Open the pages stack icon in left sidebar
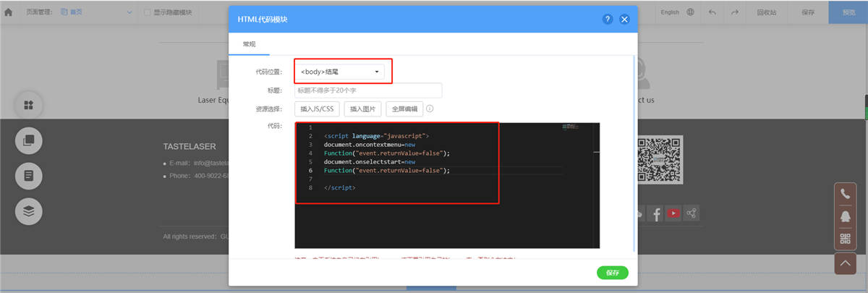 click(x=29, y=140)
